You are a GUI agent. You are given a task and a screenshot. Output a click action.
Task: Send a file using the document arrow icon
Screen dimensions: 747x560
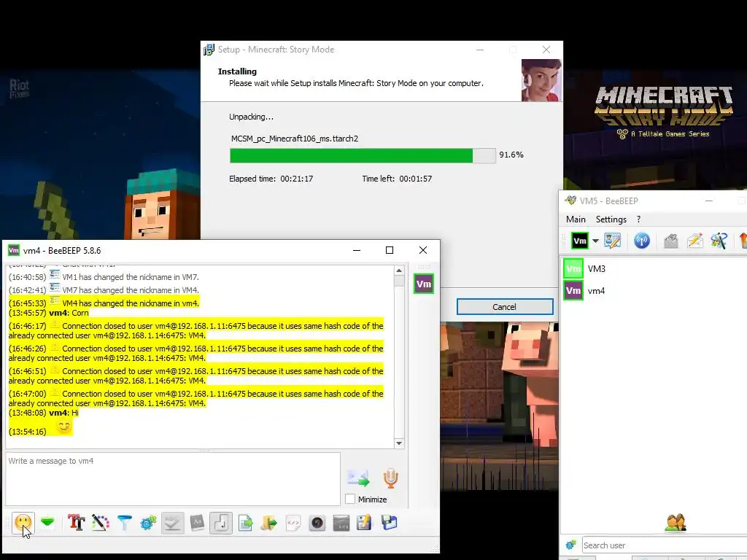point(245,524)
